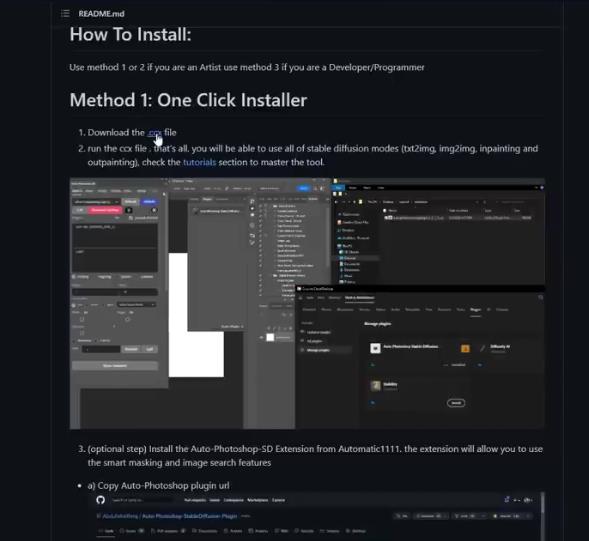The height and width of the screenshot is (541, 589).
Task: Switch to the Plugins tab in Creative Cloud
Action: tap(475, 310)
